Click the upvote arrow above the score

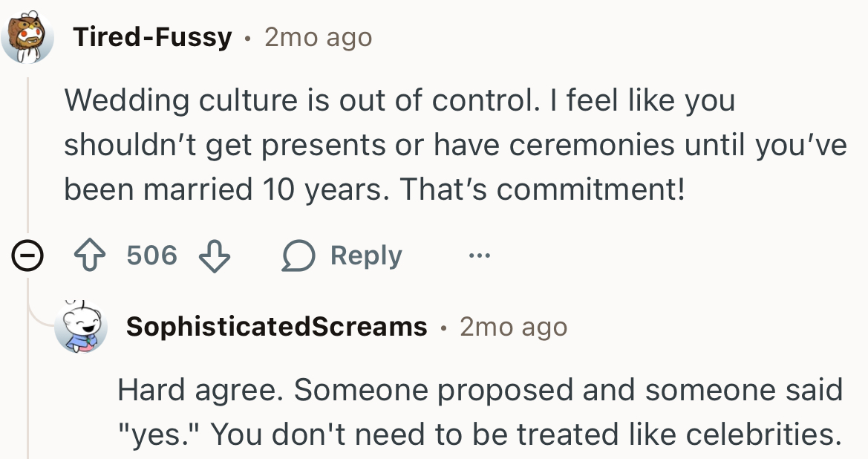point(90,255)
